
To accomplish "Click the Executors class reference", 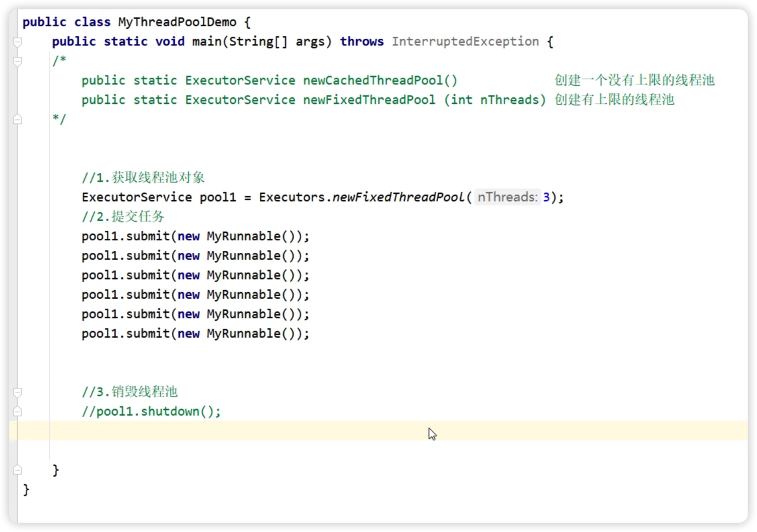I will tap(292, 197).
